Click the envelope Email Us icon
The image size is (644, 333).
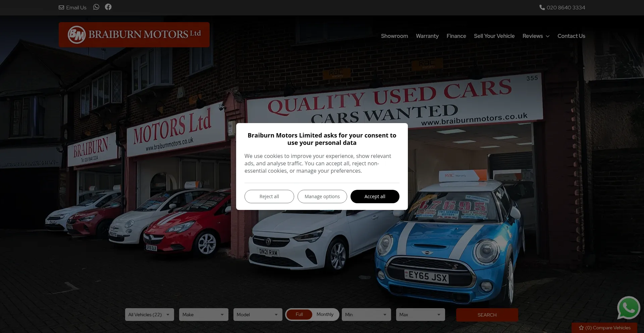click(x=61, y=7)
